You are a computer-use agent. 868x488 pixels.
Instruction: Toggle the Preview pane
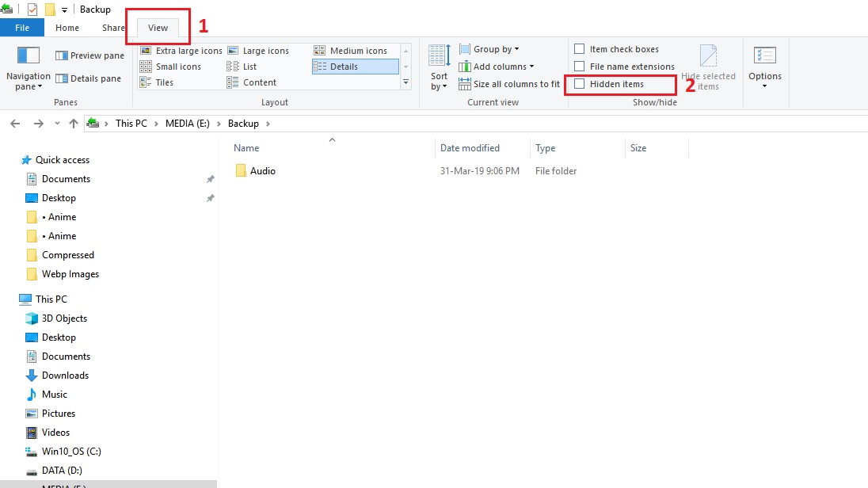(x=89, y=55)
